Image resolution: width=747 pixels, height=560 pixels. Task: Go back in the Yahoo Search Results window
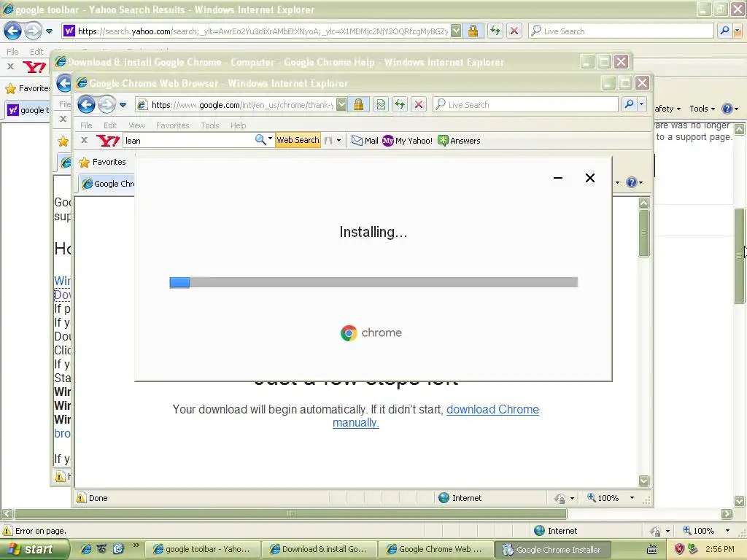point(12,31)
